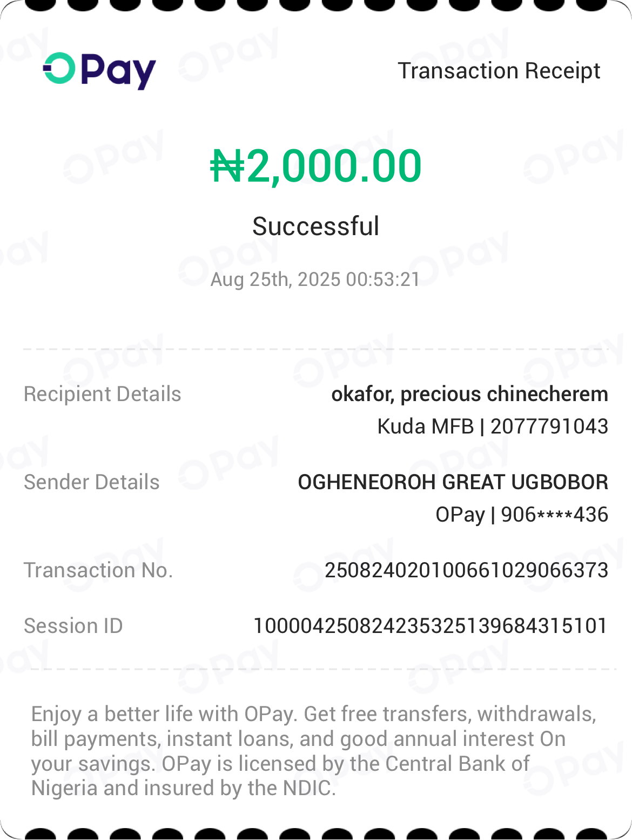Viewport: 632px width, 840px height.
Task: Click the OPay logo
Action: [99, 70]
